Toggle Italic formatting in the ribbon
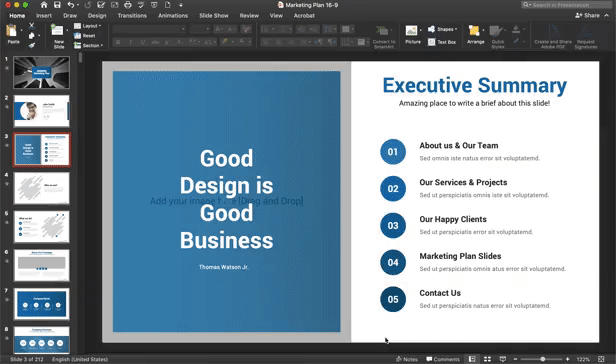Image resolution: width=616 pixels, height=364 pixels. pyautogui.click(x=130, y=42)
